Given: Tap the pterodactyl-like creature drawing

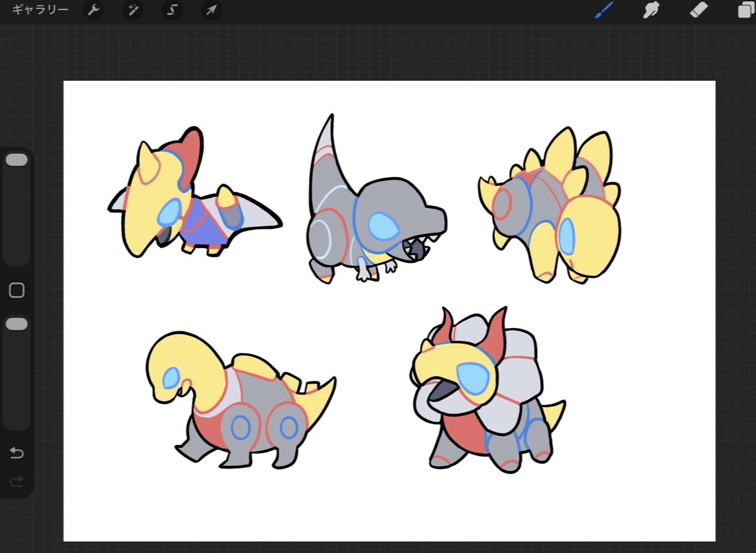Looking at the screenshot, I should coord(194,193).
